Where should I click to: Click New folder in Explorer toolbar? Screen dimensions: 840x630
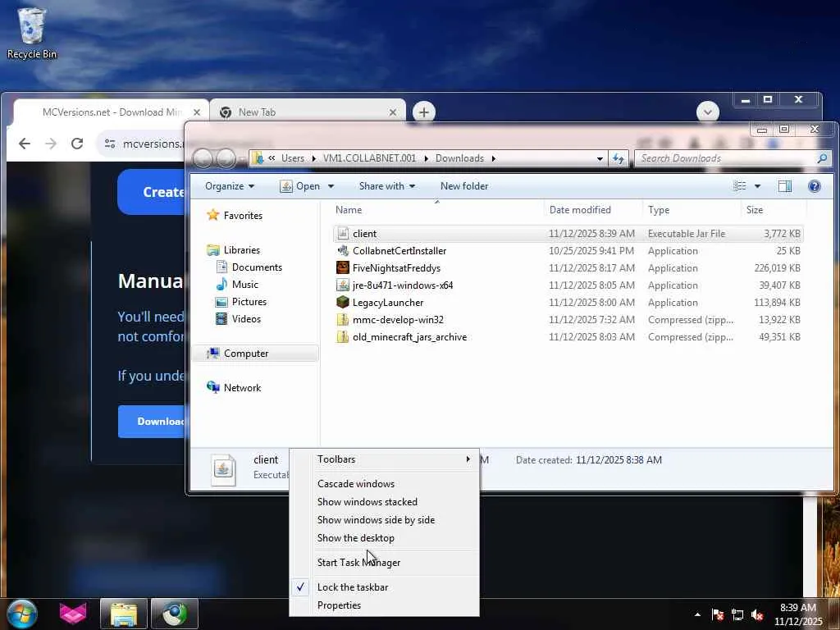pyautogui.click(x=464, y=186)
